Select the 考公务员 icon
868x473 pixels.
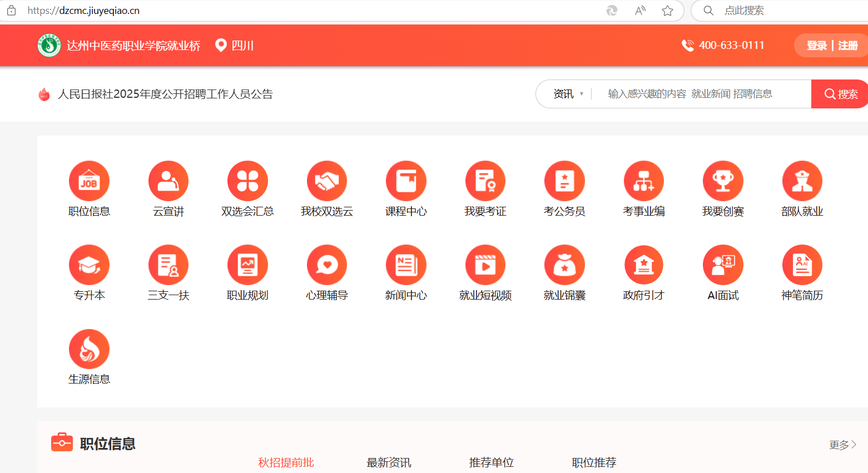tap(564, 181)
